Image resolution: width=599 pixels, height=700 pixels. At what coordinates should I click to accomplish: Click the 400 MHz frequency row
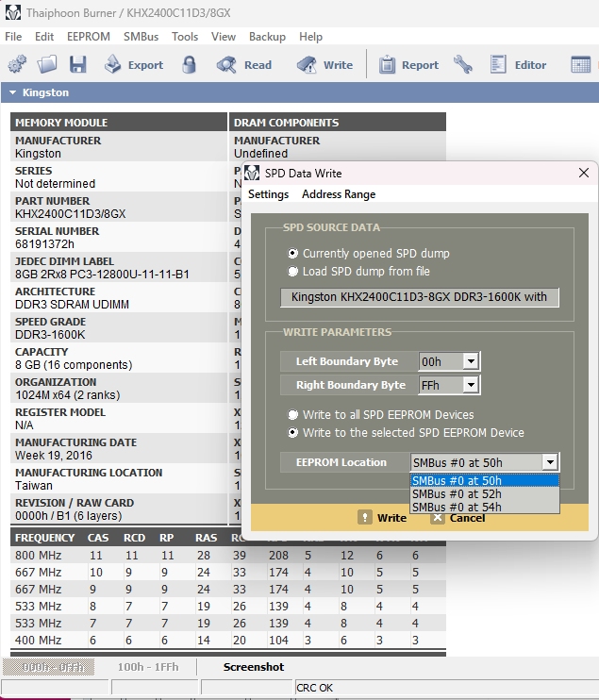tap(227, 641)
